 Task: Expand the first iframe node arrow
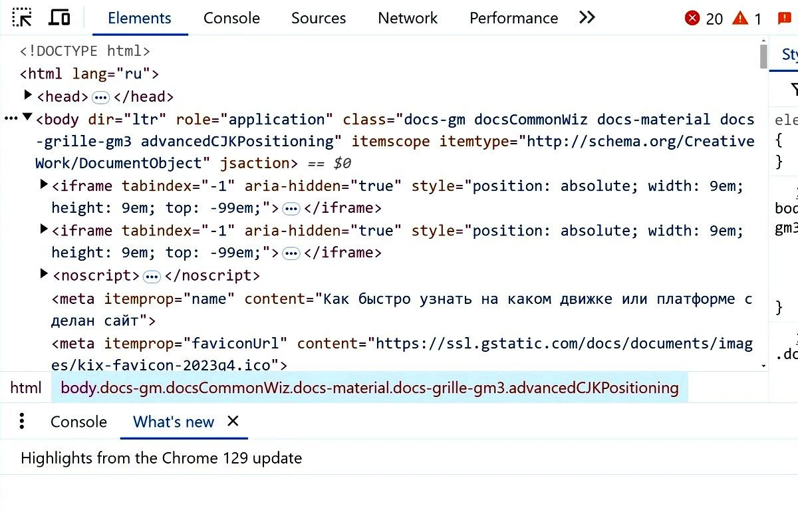44,185
